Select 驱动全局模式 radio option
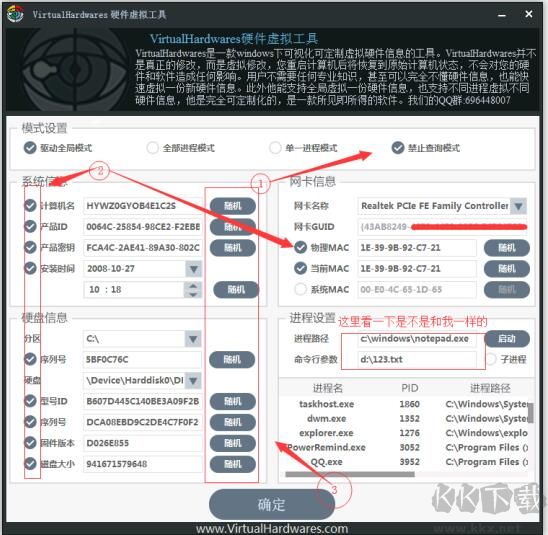Viewport: 548px width, 535px height. [30, 148]
